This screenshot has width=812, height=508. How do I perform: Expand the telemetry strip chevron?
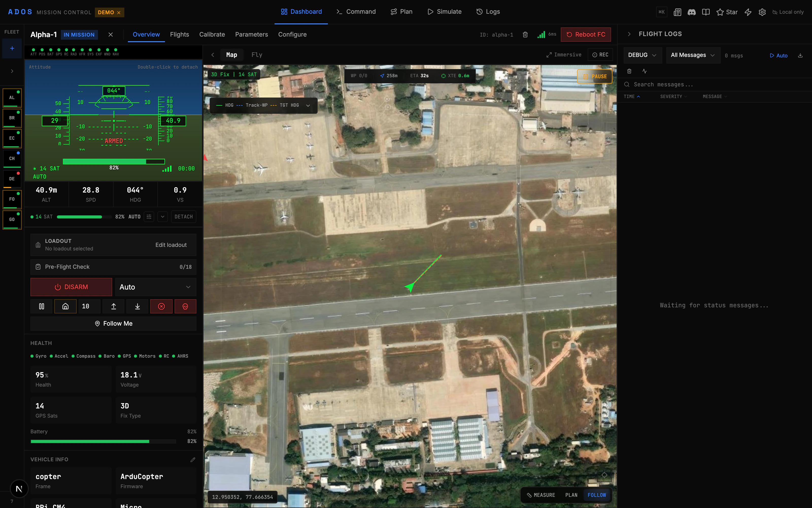(x=163, y=217)
